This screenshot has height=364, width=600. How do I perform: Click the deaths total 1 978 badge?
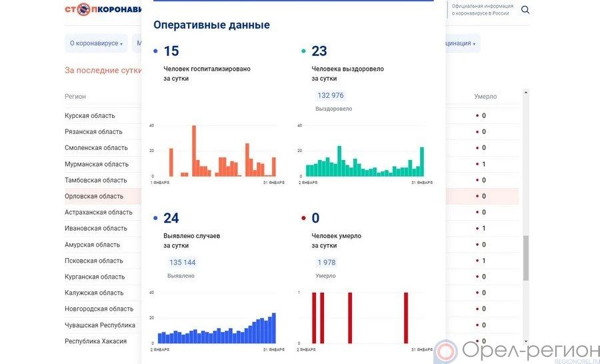[327, 263]
